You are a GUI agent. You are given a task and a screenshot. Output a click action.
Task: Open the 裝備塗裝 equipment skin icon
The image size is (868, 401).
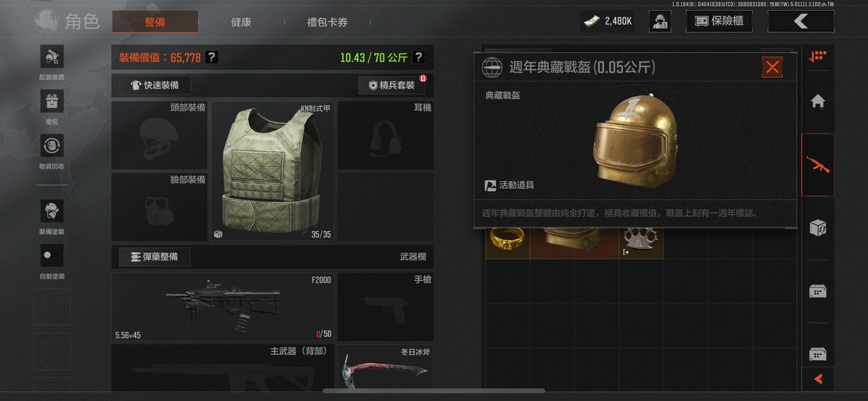(52, 211)
